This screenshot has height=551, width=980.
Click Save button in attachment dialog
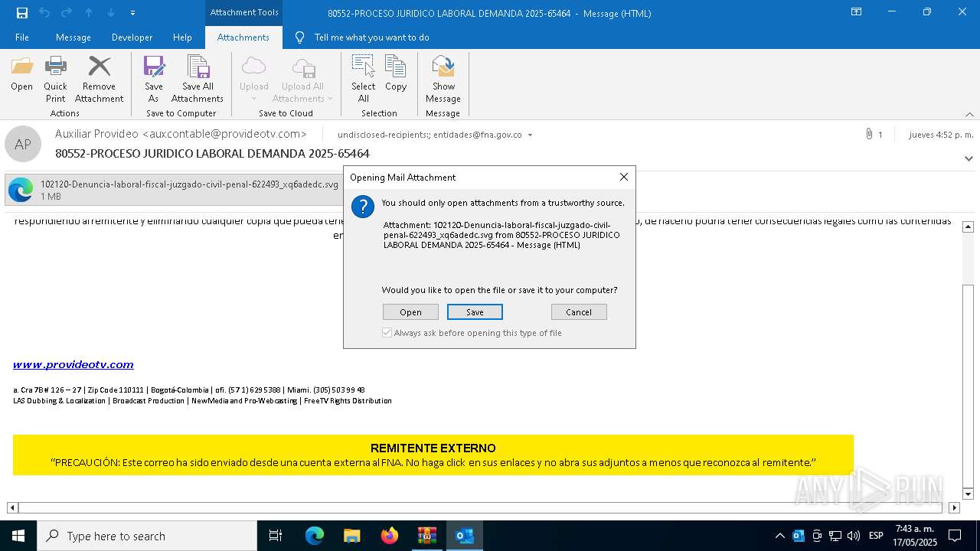click(x=475, y=312)
